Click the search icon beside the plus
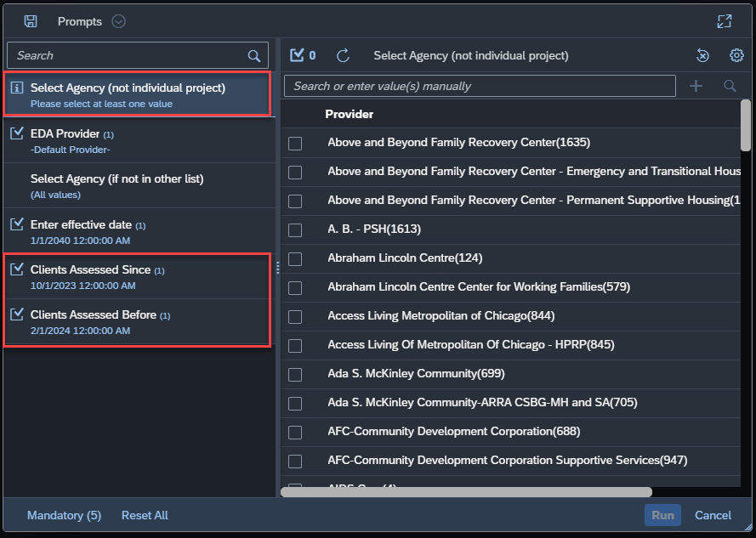The width and height of the screenshot is (756, 538). click(x=730, y=86)
